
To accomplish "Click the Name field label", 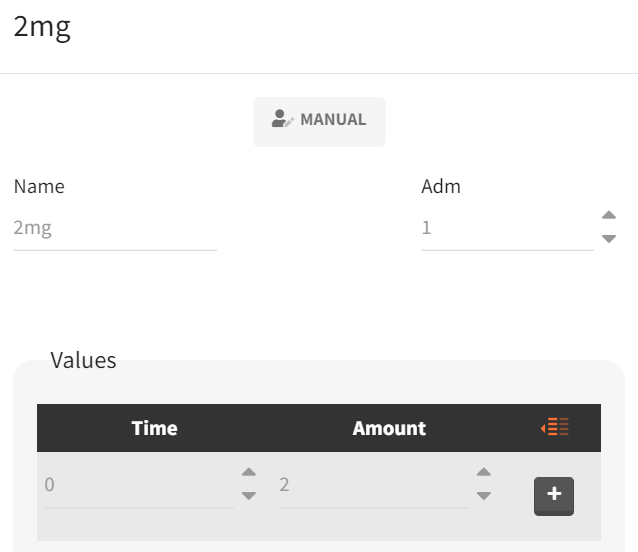I will click(x=39, y=186).
